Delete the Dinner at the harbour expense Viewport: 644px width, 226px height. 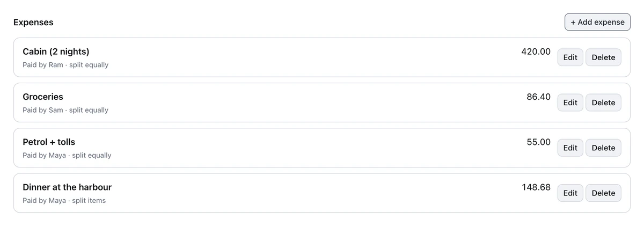pos(603,193)
